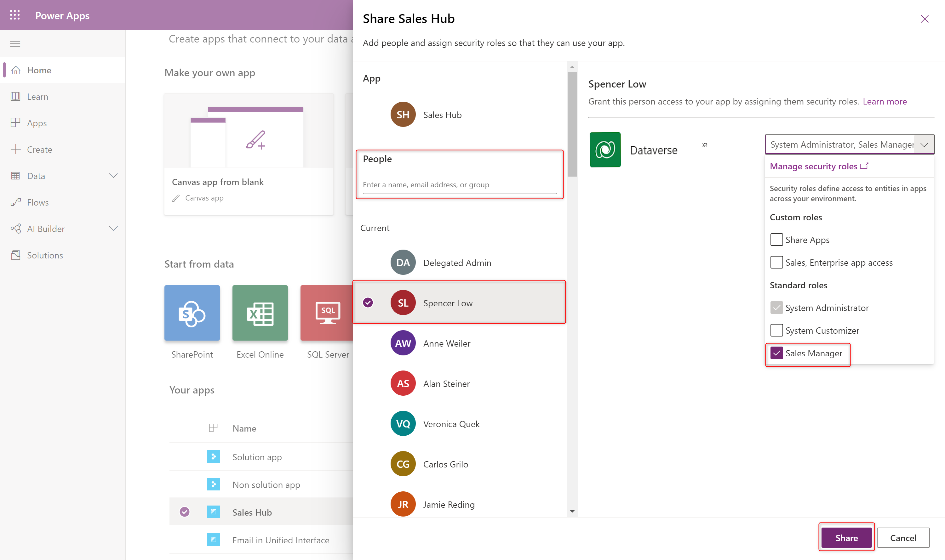Click Learn More link for security roles
The height and width of the screenshot is (560, 945).
coord(885,101)
